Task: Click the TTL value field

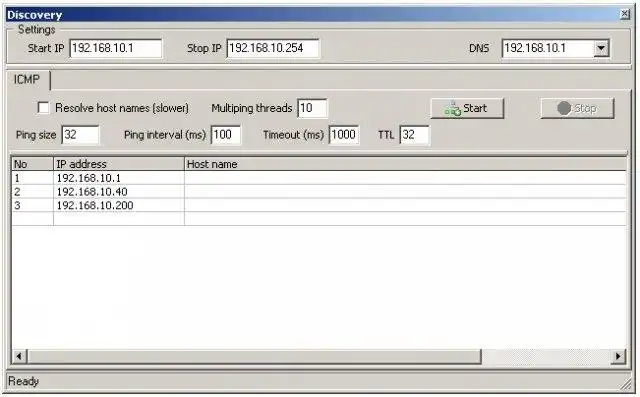Action: 414,135
